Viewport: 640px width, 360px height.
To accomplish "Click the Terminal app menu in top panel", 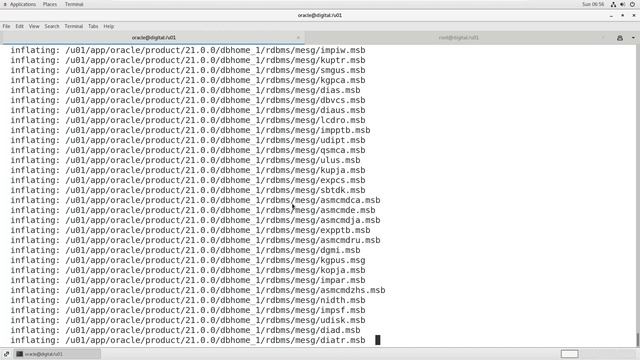I will click(74, 4).
